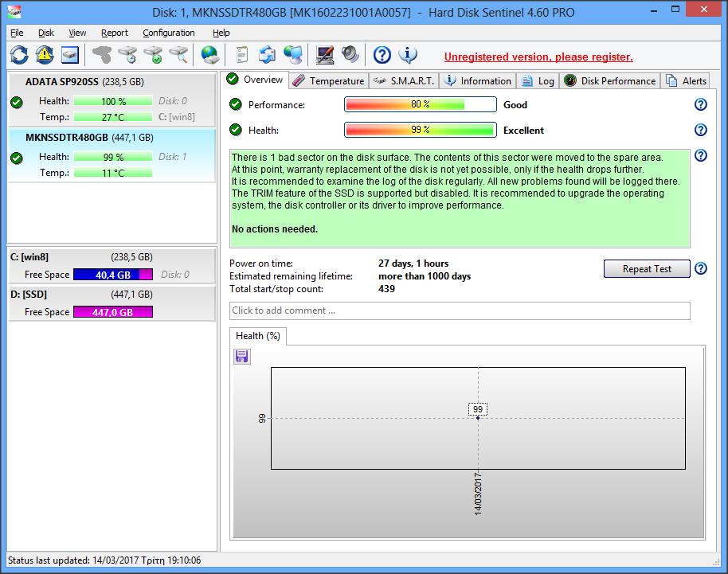Select the C: [win8] partition entry
The height and width of the screenshot is (574, 728).
pos(112,265)
